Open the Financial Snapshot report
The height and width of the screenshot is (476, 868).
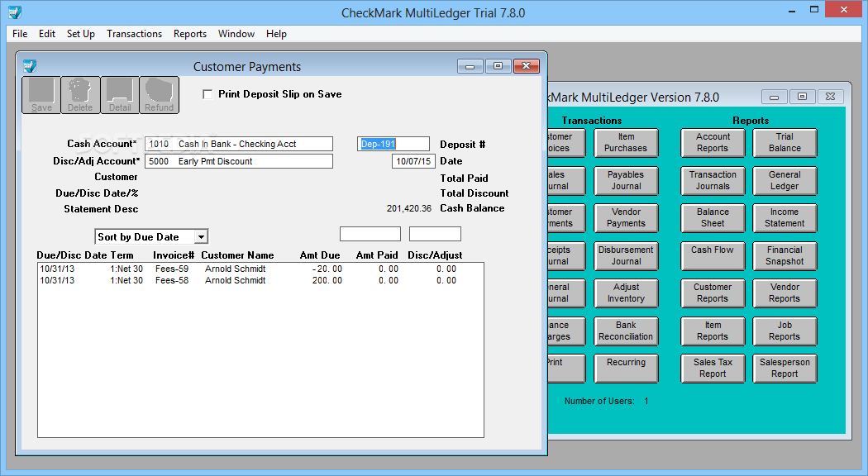[785, 255]
